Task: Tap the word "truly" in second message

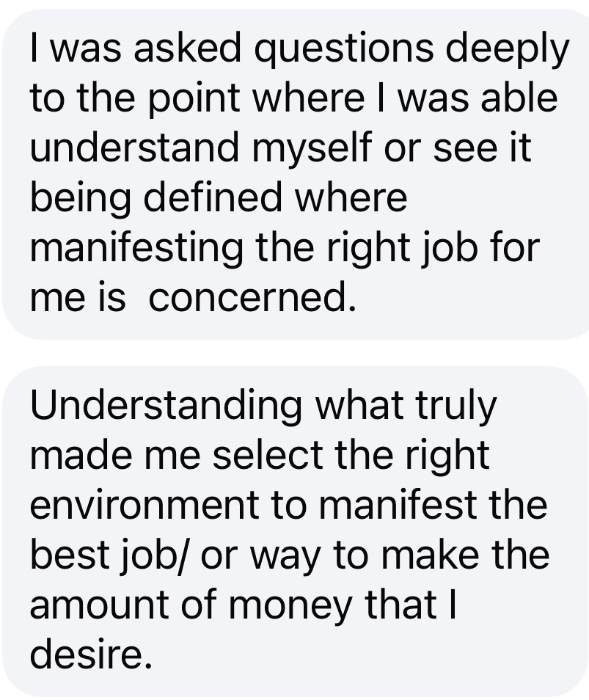Action: tap(456, 407)
